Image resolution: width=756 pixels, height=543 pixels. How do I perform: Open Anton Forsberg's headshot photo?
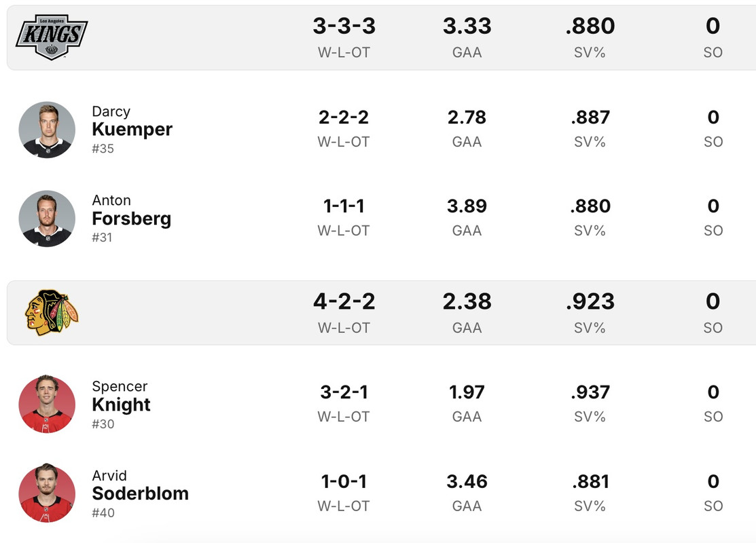click(47, 219)
